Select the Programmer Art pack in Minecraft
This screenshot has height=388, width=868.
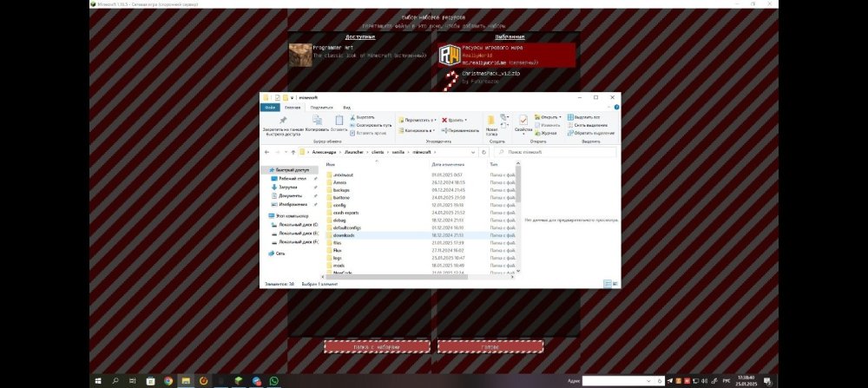pos(358,55)
